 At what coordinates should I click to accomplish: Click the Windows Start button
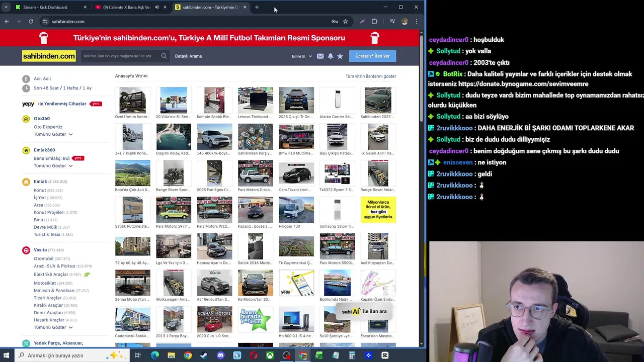pyautogui.click(x=7, y=355)
